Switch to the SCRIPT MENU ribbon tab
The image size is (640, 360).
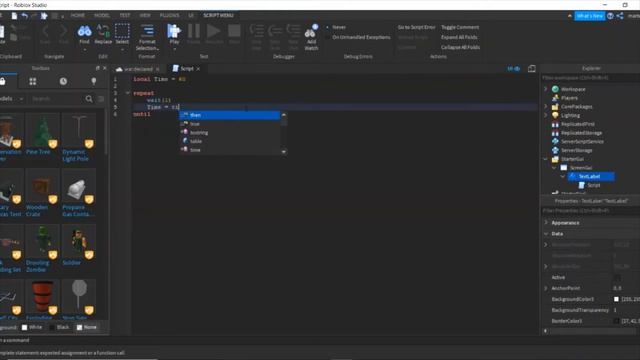218,16
